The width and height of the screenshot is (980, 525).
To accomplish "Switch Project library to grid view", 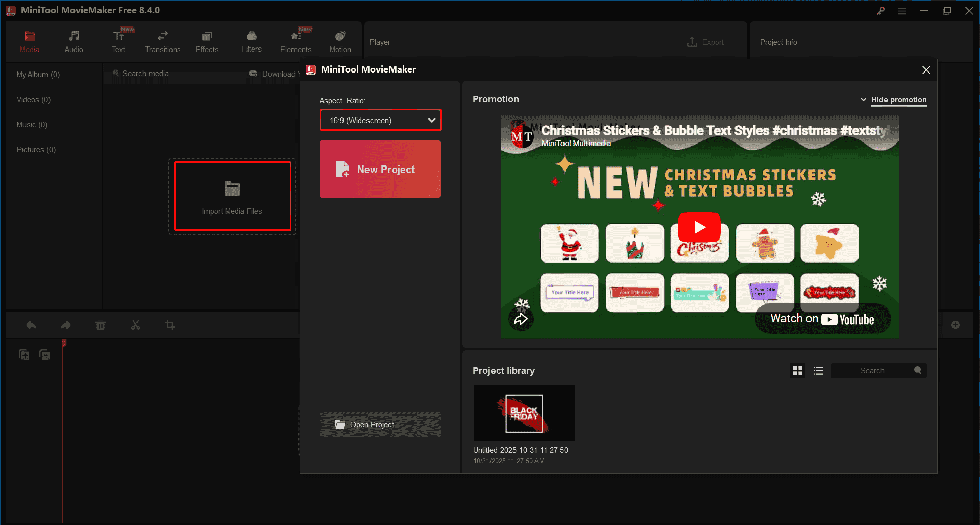I will (798, 371).
